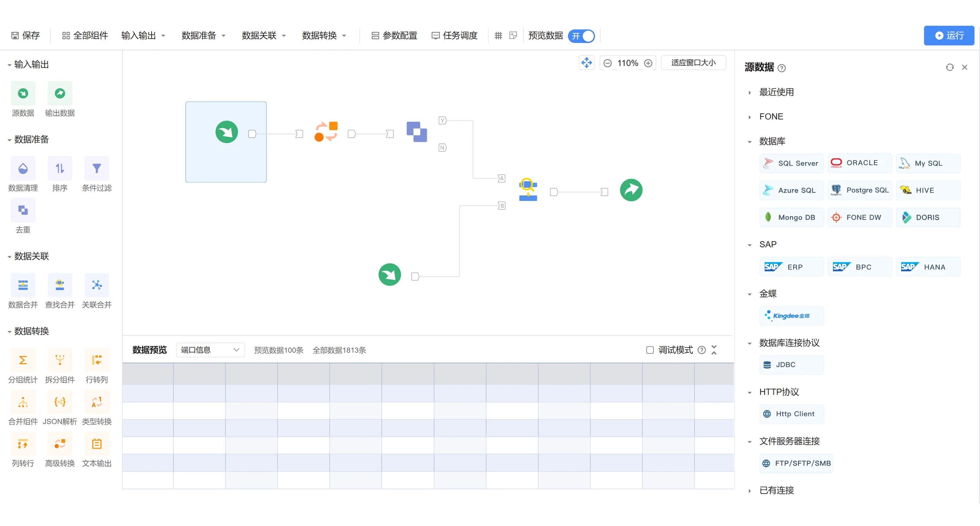Pick the 去重 deduplication component

pos(22,210)
